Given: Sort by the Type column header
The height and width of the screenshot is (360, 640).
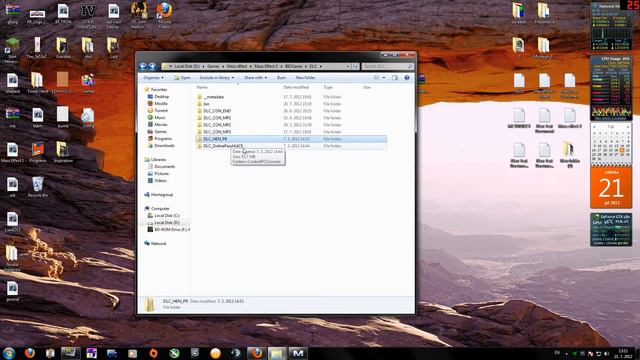Looking at the screenshot, I should (328, 87).
